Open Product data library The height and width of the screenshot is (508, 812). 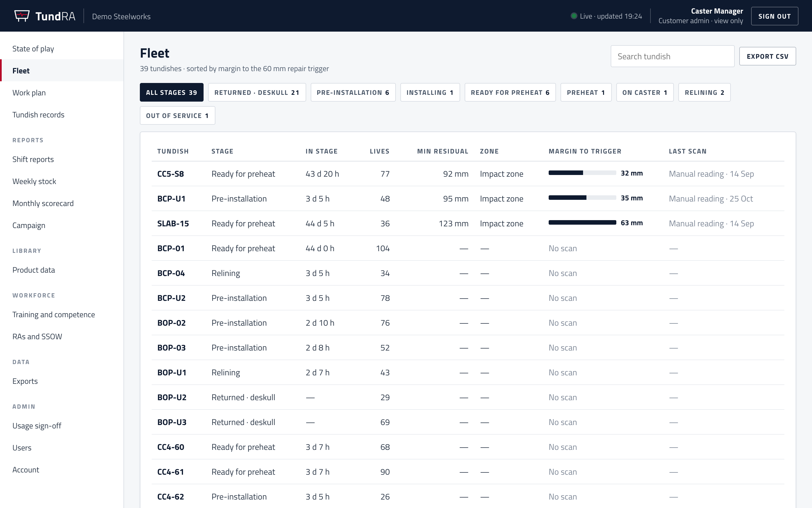(62, 270)
